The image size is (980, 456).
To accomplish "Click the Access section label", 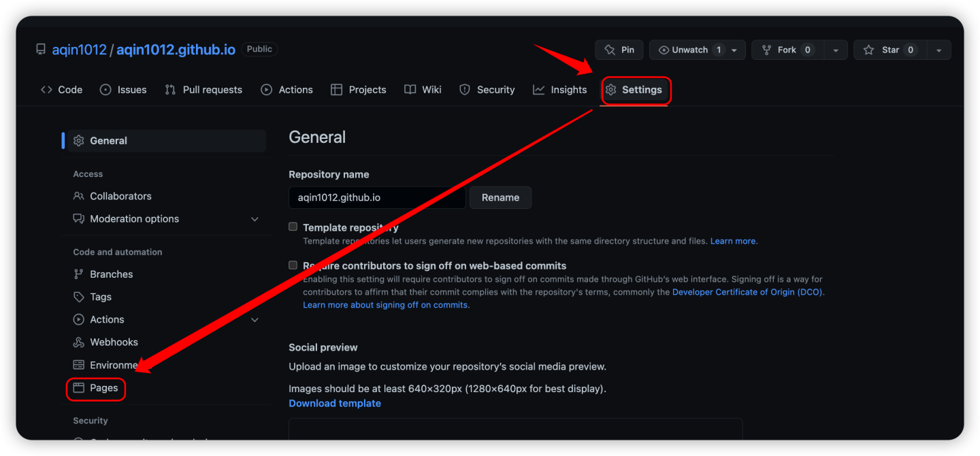I will pos(88,174).
